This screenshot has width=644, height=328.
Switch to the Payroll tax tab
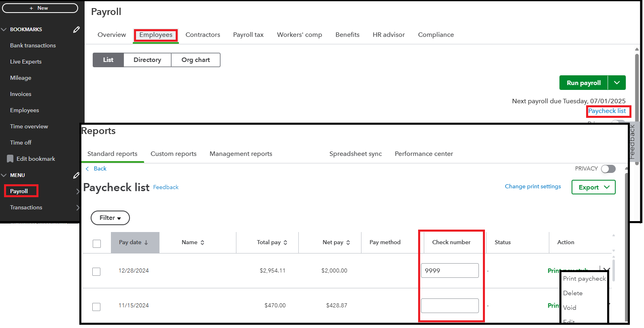[248, 35]
